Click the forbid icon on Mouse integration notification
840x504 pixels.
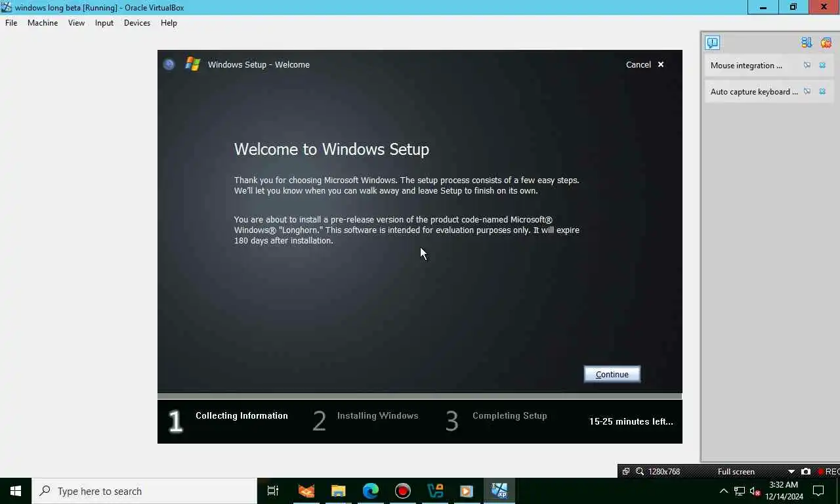coord(807,65)
